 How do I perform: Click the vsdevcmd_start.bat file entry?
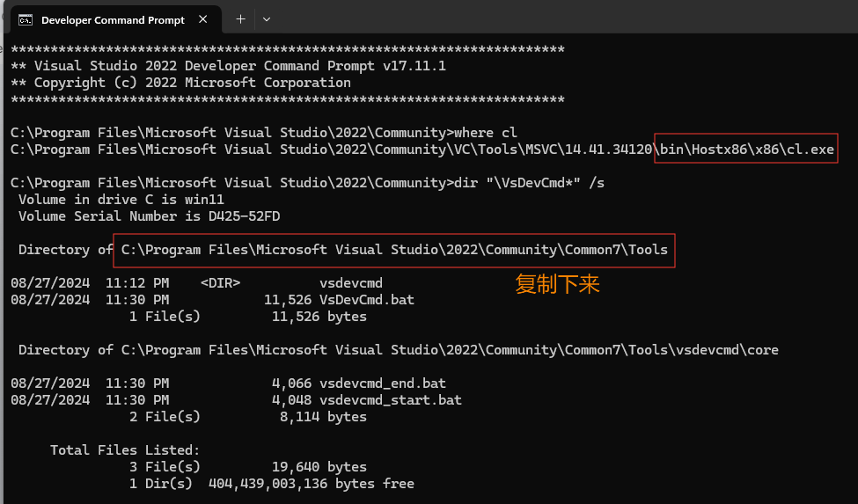point(391,400)
